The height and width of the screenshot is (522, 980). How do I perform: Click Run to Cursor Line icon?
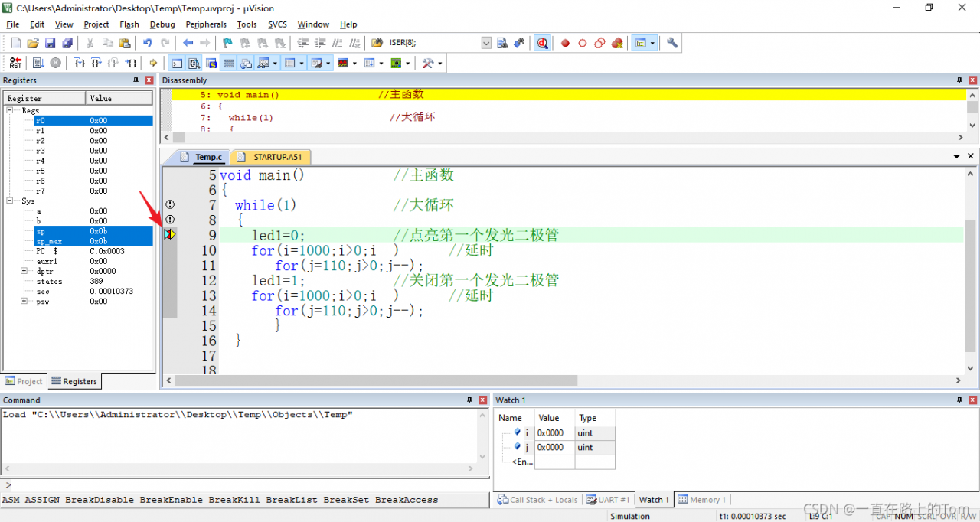pyautogui.click(x=131, y=63)
